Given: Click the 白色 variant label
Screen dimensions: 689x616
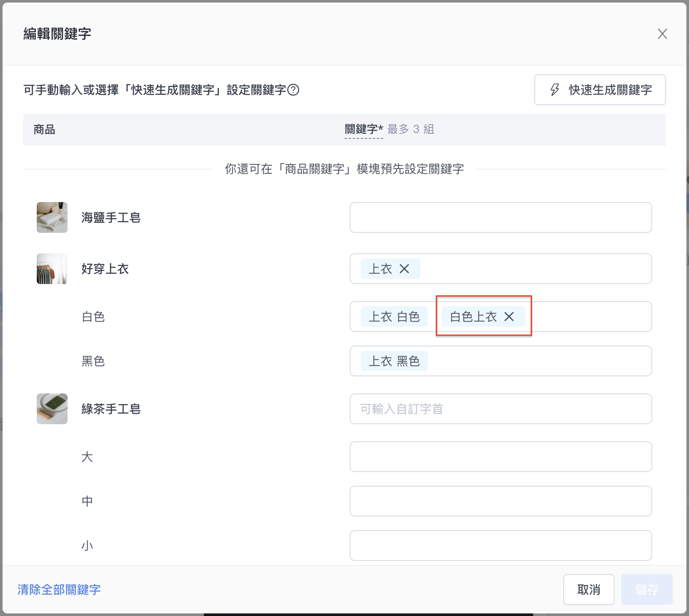Looking at the screenshot, I should (93, 317).
